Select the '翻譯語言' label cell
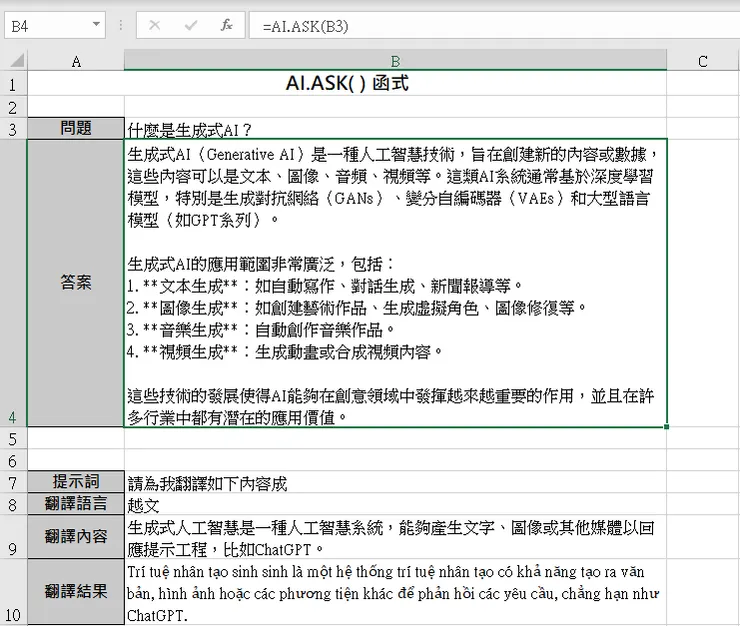Image resolution: width=740 pixels, height=626 pixels. (x=76, y=504)
